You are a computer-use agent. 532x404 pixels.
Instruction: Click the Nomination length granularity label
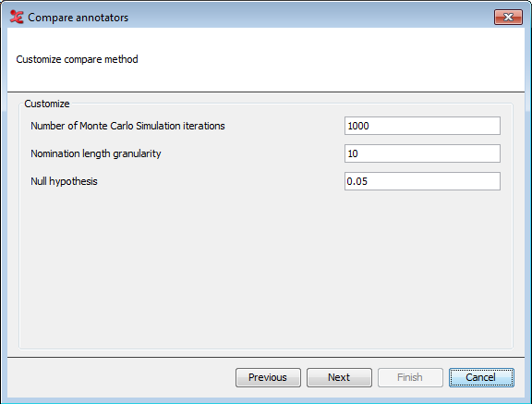click(96, 153)
